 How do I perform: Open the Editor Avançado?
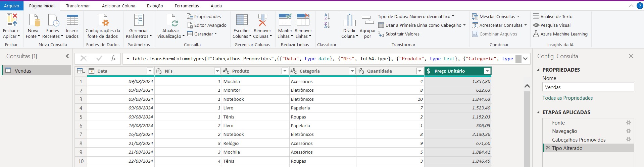point(207,25)
